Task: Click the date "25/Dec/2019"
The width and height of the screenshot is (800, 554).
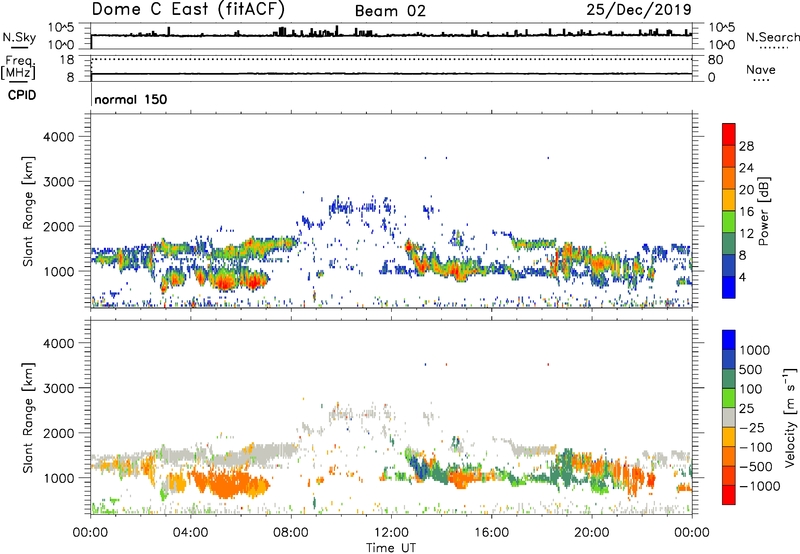Action: pyautogui.click(x=639, y=9)
